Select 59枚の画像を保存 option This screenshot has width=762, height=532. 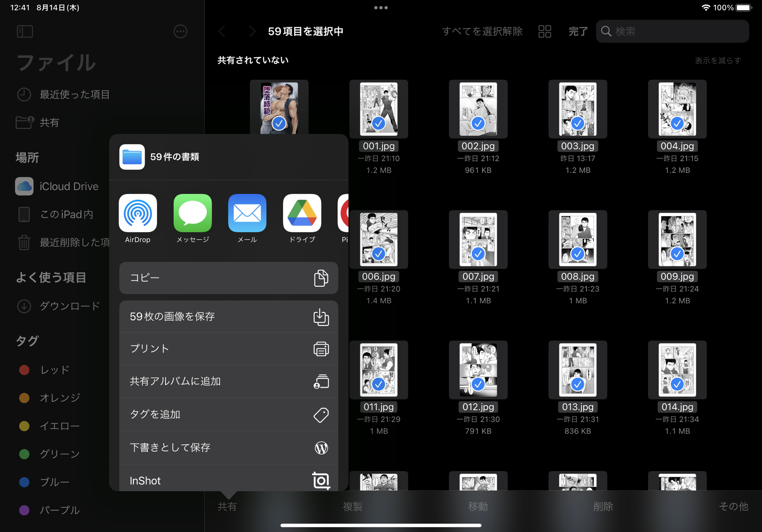tap(229, 316)
